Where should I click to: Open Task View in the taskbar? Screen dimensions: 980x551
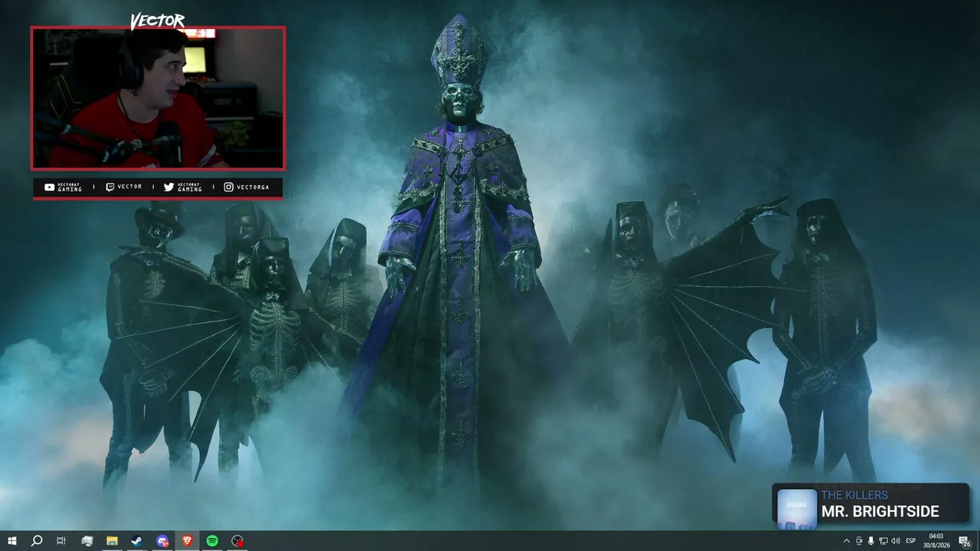(61, 541)
